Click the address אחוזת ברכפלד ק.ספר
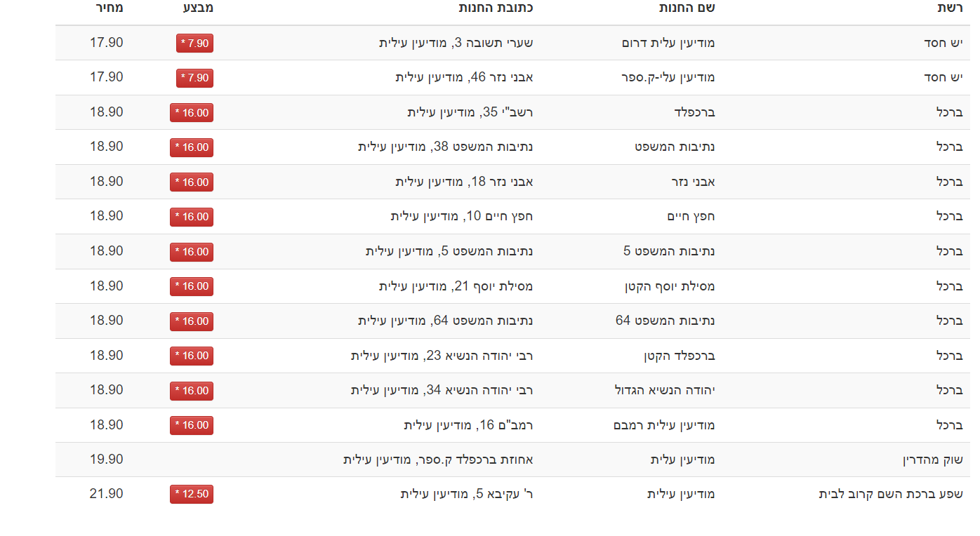The height and width of the screenshot is (536, 980). [438, 460]
